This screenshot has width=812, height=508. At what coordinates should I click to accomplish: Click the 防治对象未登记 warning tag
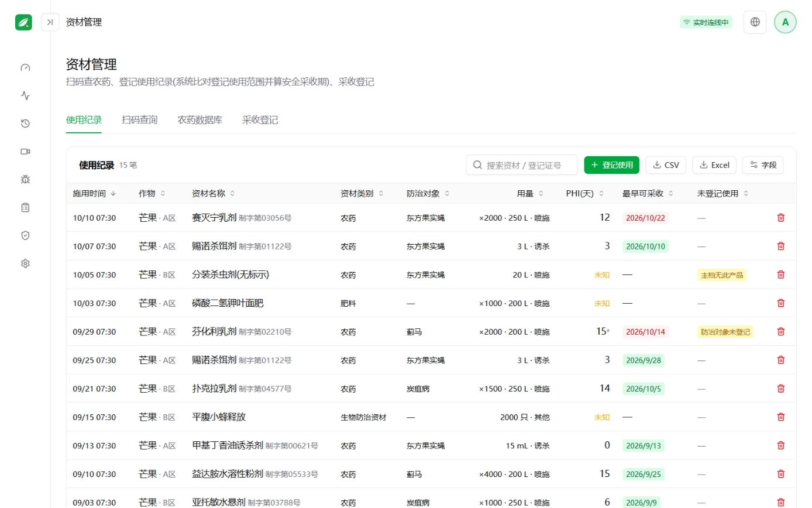pyautogui.click(x=725, y=332)
